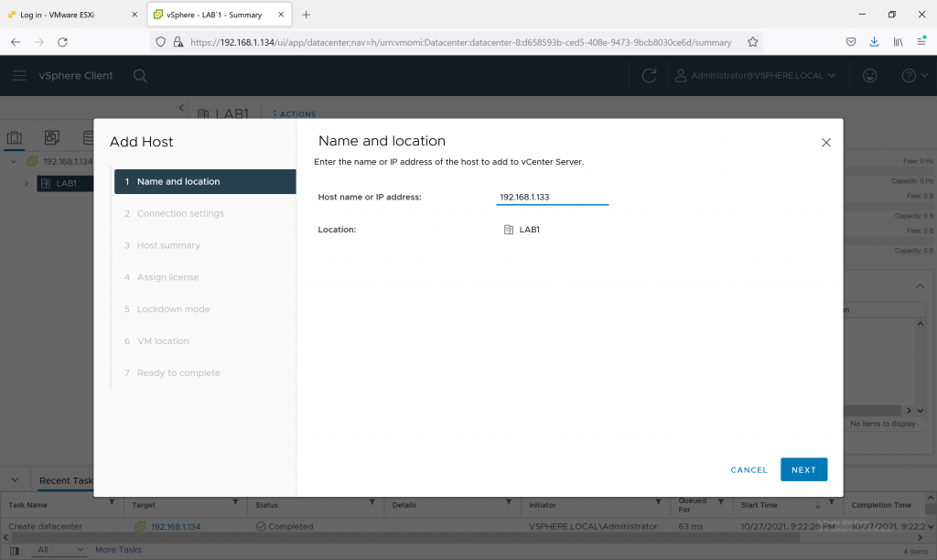Open the vSphere Client search icon

(140, 76)
